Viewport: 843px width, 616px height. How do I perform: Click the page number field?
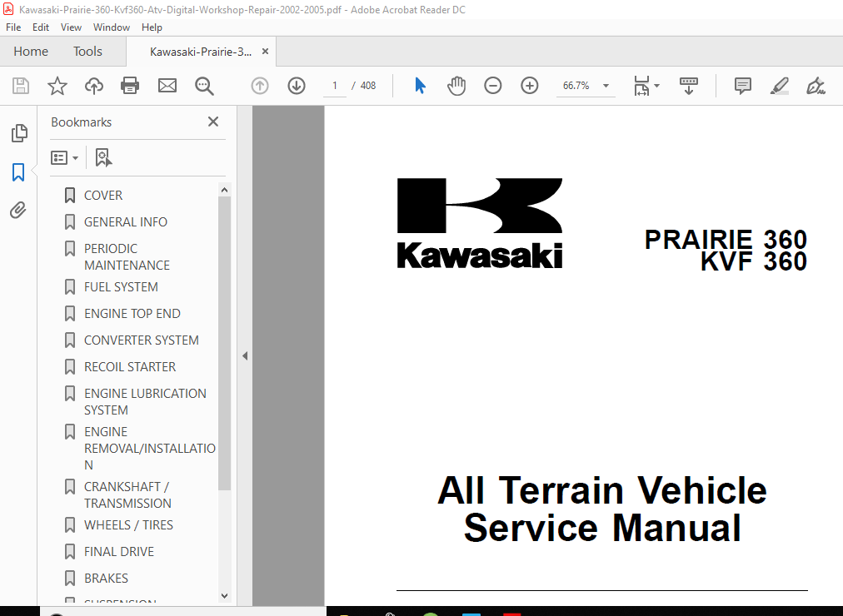(x=335, y=86)
